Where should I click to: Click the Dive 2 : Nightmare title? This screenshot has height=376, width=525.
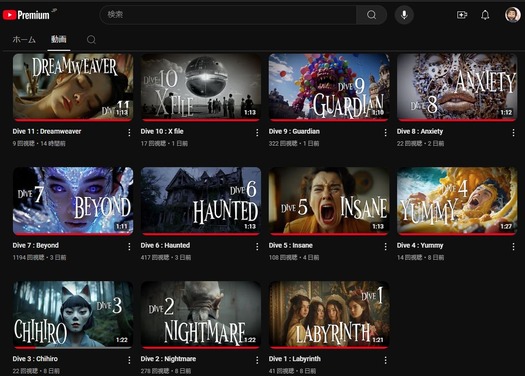[168, 359]
